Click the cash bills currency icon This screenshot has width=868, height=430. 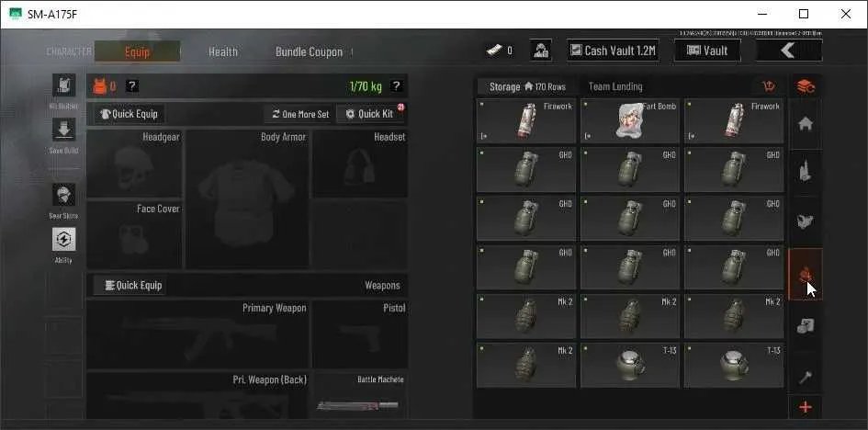494,51
